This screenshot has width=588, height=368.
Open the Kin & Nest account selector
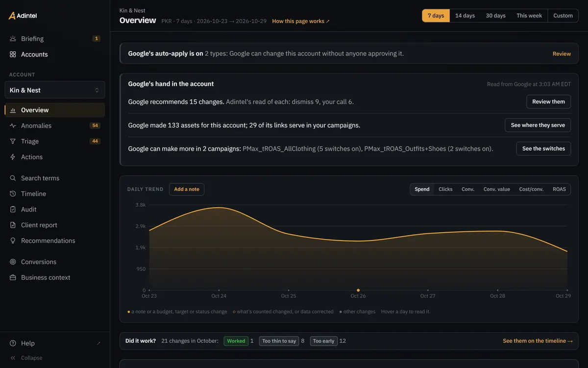pos(55,90)
